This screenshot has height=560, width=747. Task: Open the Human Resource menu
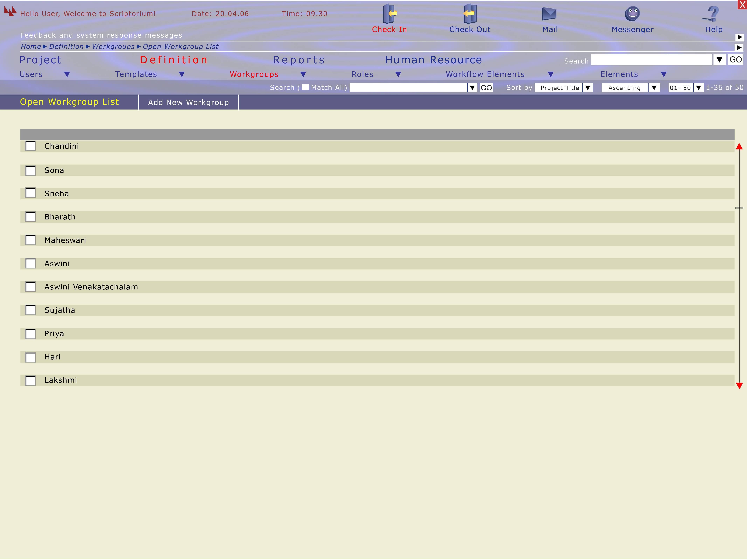433,60
